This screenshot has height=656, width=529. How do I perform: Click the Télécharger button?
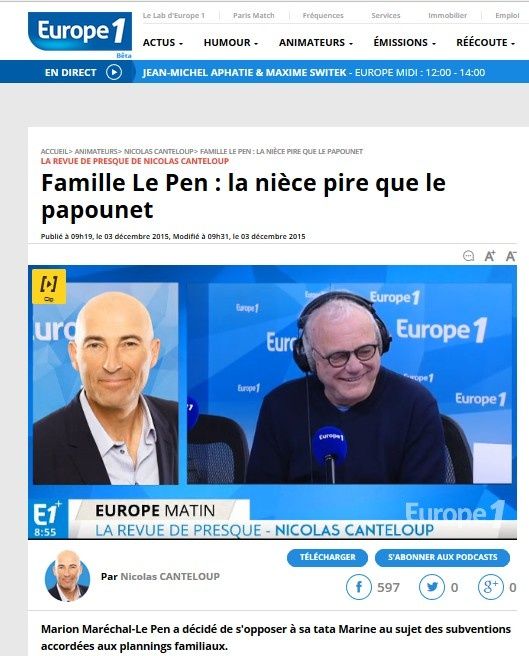click(x=327, y=557)
